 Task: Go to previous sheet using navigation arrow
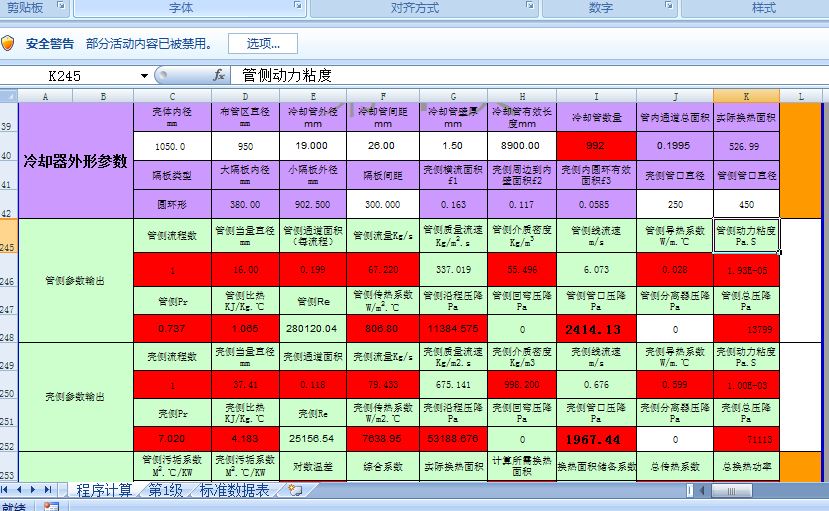point(19,490)
